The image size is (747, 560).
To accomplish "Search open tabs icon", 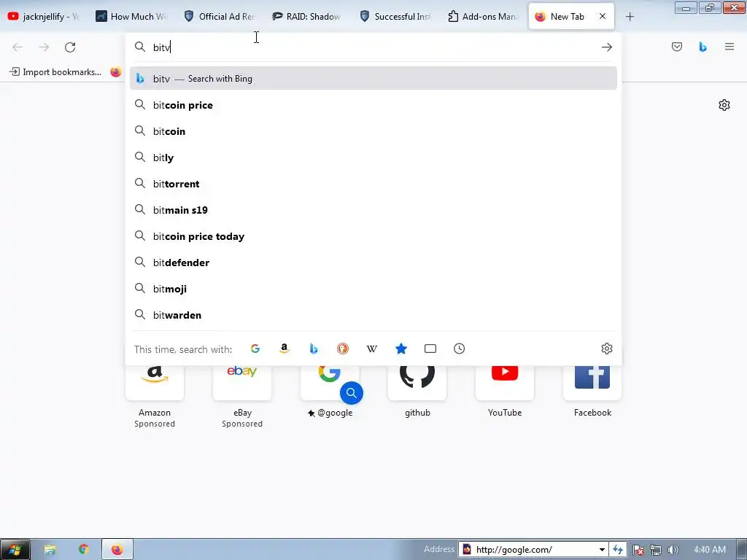I will pyautogui.click(x=430, y=349).
